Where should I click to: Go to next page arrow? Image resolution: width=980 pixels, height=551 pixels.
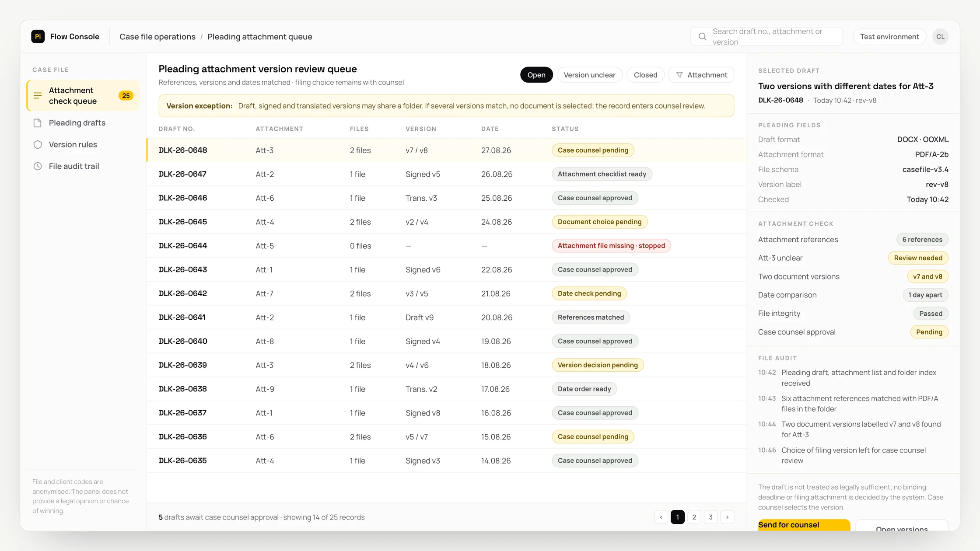click(728, 517)
